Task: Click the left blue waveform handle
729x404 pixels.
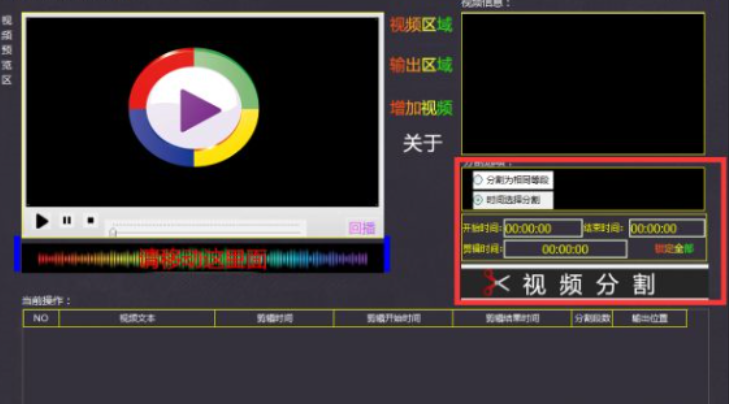Action: click(17, 254)
